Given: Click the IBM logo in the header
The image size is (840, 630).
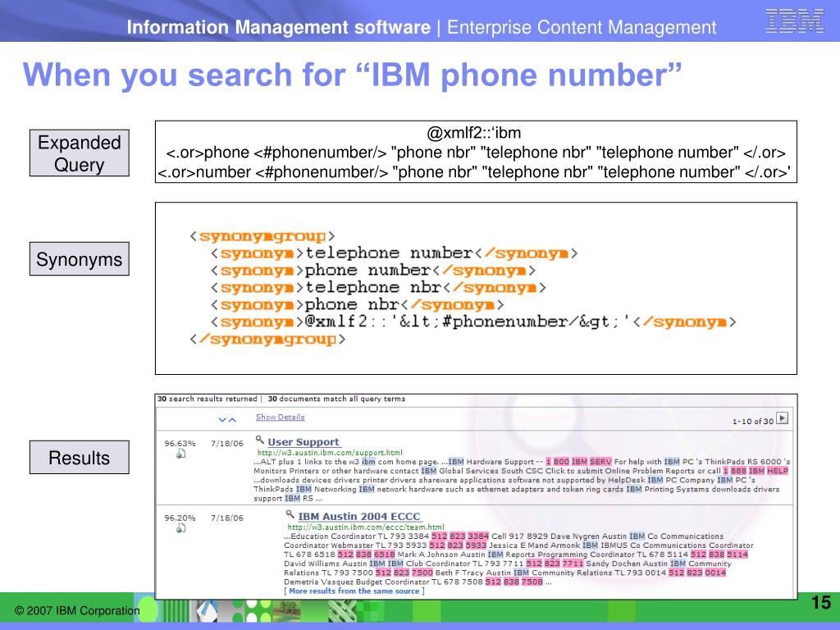Looking at the screenshot, I should coord(794,21).
